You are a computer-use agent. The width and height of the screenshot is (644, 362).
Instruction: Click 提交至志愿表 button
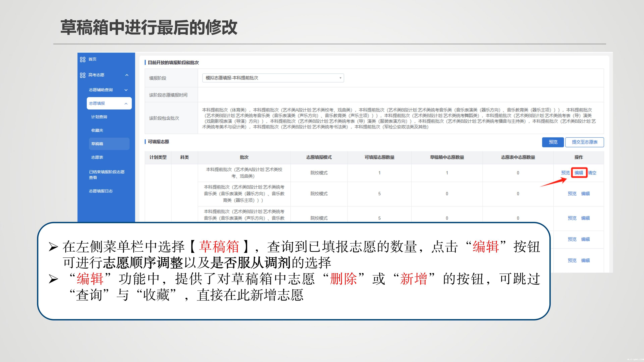584,142
